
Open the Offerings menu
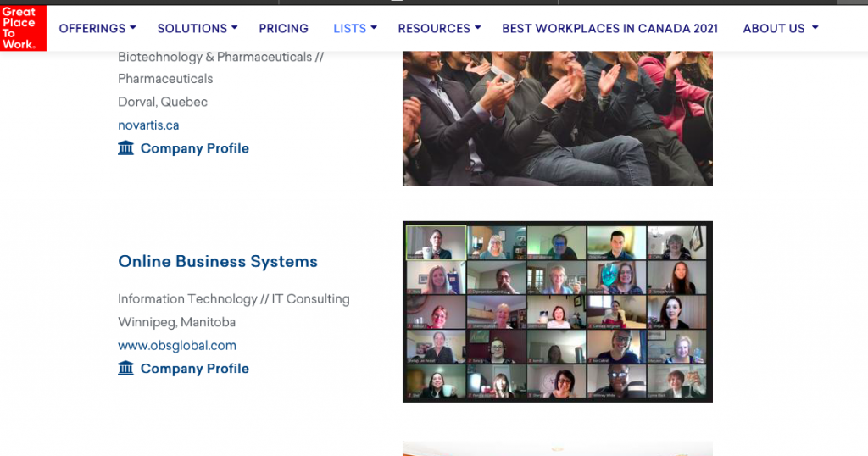tap(92, 28)
